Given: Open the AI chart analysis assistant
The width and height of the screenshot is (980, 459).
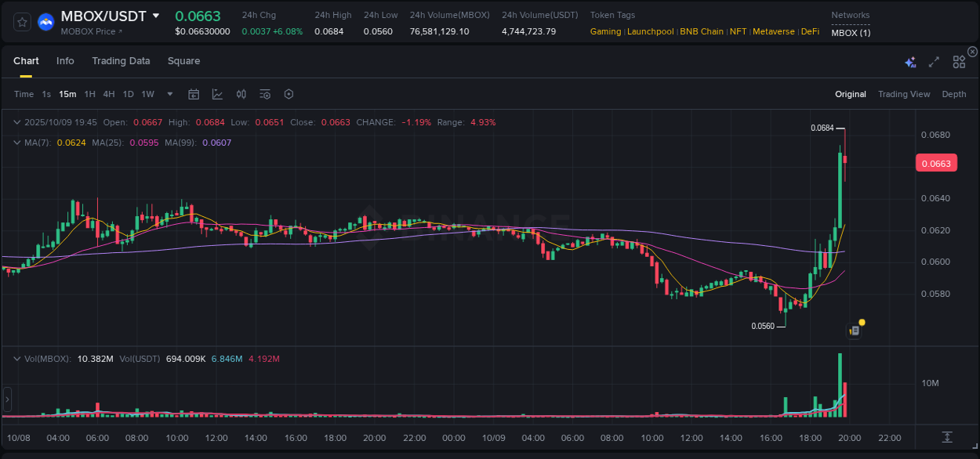Looking at the screenshot, I should pos(910,62).
